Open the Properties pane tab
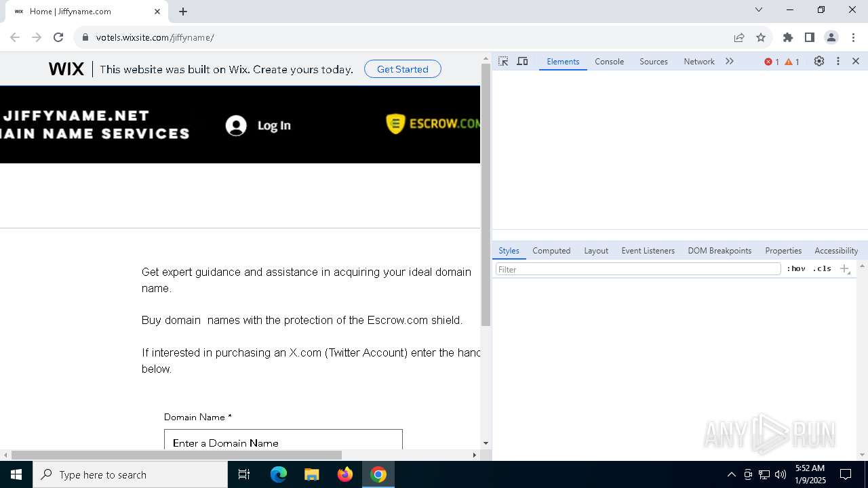Screen dimensions: 868x488 coord(783,250)
